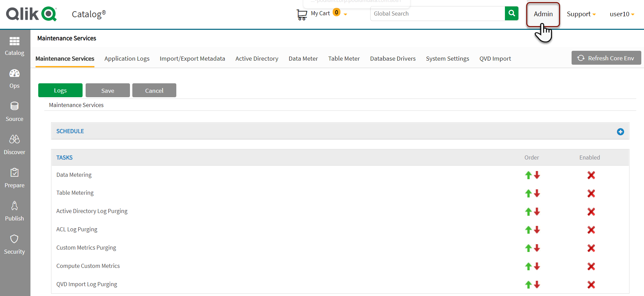
Task: Click the cart item count badge
Action: [x=336, y=13]
